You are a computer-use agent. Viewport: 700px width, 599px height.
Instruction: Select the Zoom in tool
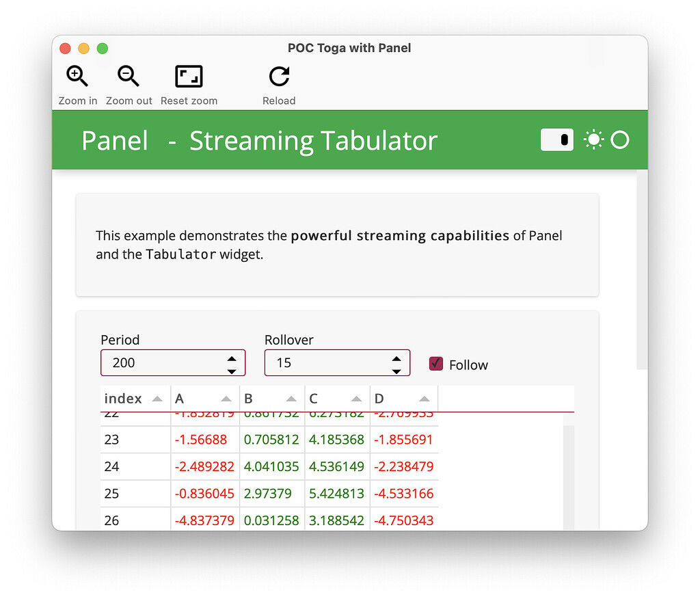[x=77, y=76]
